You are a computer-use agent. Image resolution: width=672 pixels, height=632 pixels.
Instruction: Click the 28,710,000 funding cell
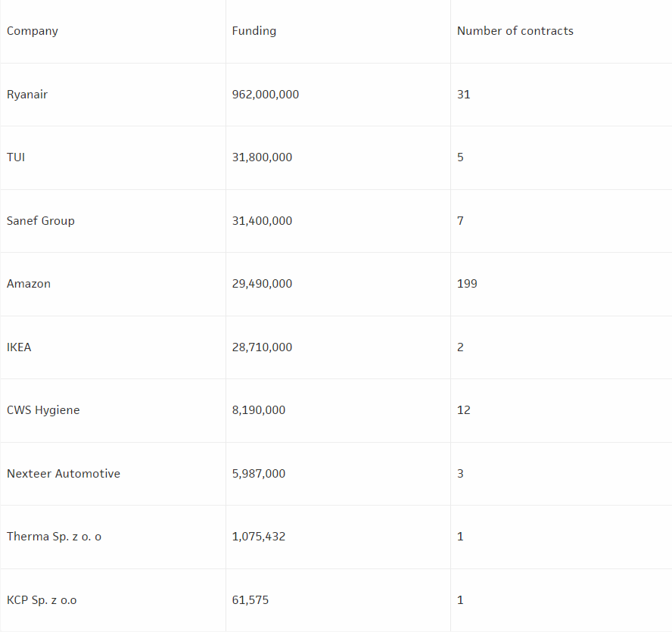tap(262, 347)
